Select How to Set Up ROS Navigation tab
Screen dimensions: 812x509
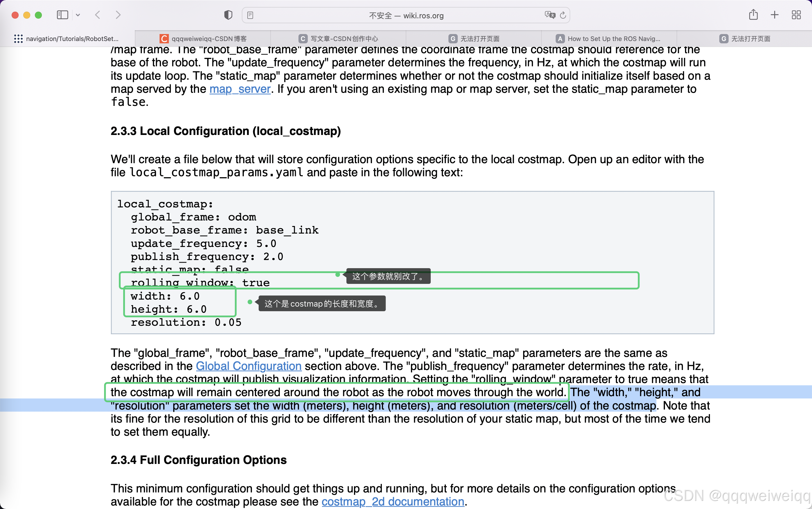pyautogui.click(x=609, y=39)
